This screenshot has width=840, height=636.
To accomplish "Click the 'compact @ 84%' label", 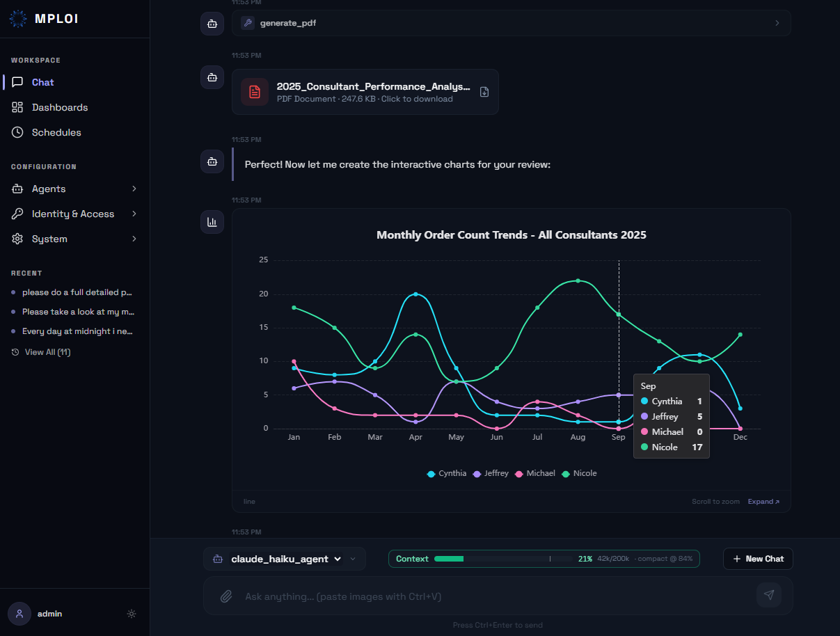I will (x=664, y=559).
